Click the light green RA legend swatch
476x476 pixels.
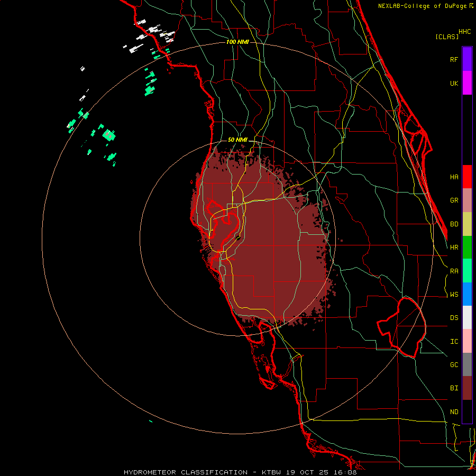point(467,271)
